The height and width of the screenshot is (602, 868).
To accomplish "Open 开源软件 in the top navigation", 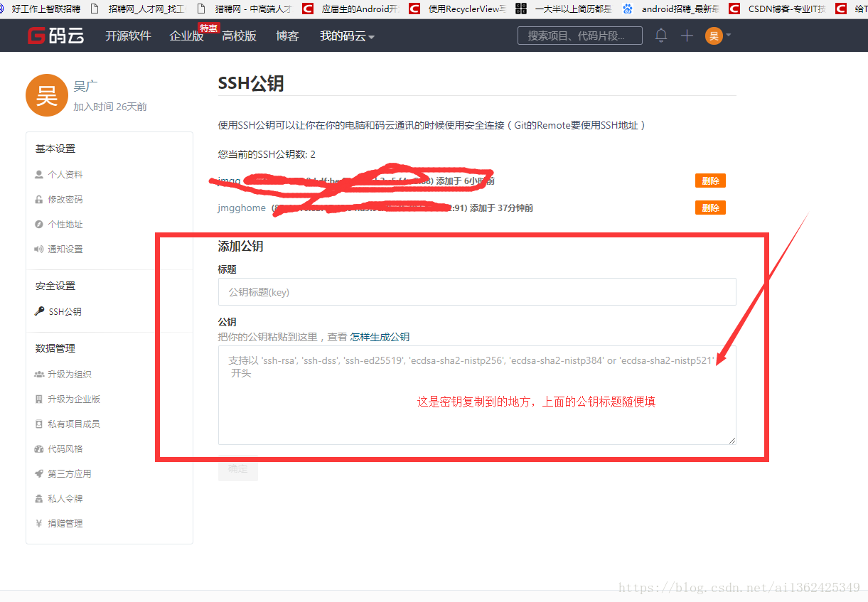I will pyautogui.click(x=128, y=36).
